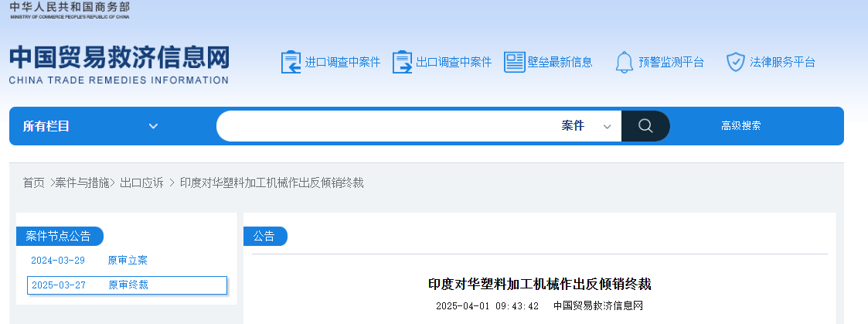Viewport: 868px width, 324px height.
Task: Click the export investigation cases icon
Action: pyautogui.click(x=402, y=62)
